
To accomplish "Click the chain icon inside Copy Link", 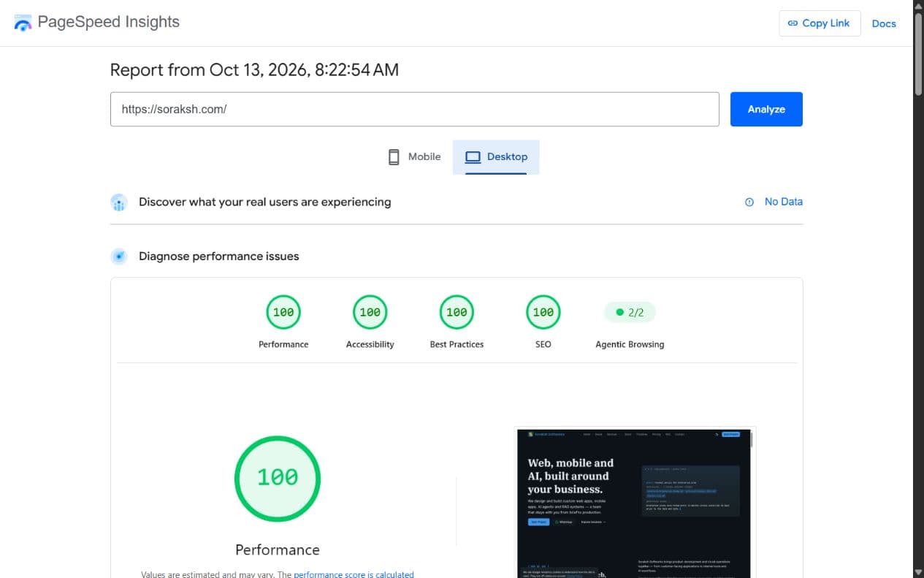I will pos(793,23).
